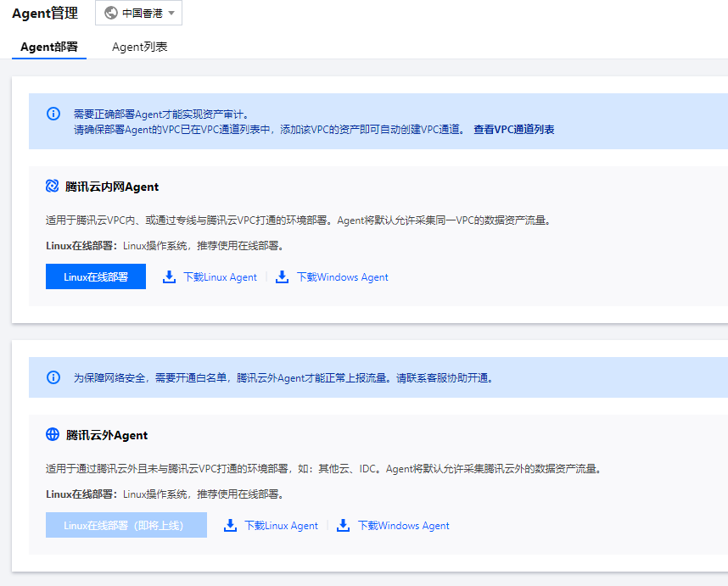Click the Linux在线部署 blue button
Viewport: 728px width, 586px height.
pyautogui.click(x=96, y=276)
